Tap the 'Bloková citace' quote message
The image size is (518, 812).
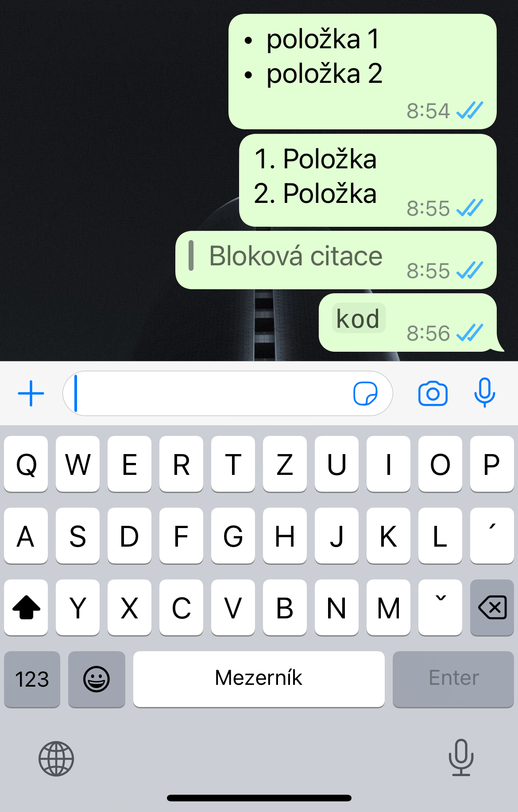tap(336, 260)
